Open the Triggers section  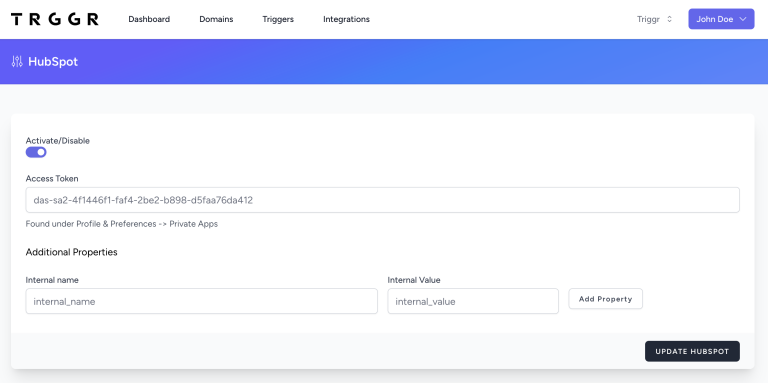tap(278, 19)
